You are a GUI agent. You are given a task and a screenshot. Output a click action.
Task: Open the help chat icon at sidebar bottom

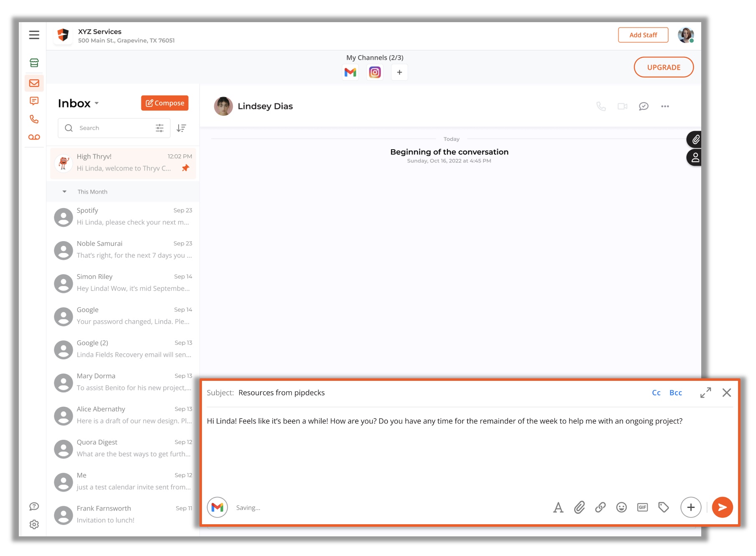[x=34, y=506]
